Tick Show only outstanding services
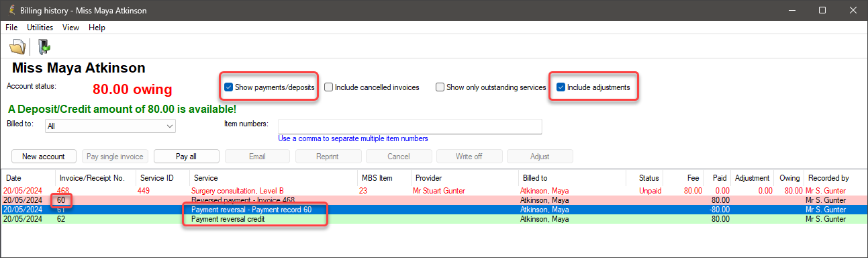This screenshot has height=258, width=868. (440, 87)
